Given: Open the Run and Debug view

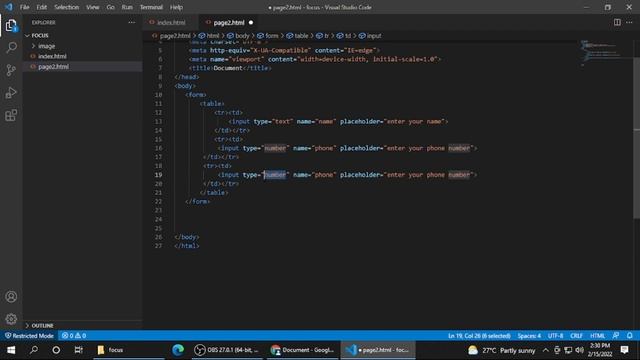Looking at the screenshot, I should tap(11, 93).
